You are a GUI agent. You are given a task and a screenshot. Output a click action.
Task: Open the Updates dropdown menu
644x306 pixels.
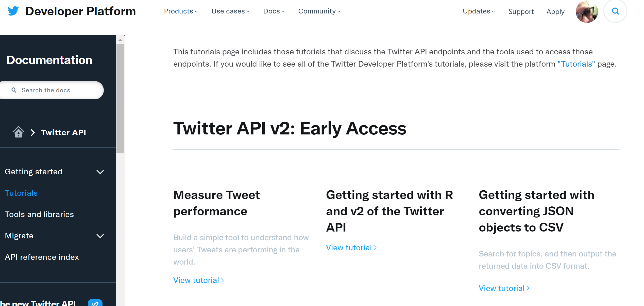pyautogui.click(x=479, y=11)
